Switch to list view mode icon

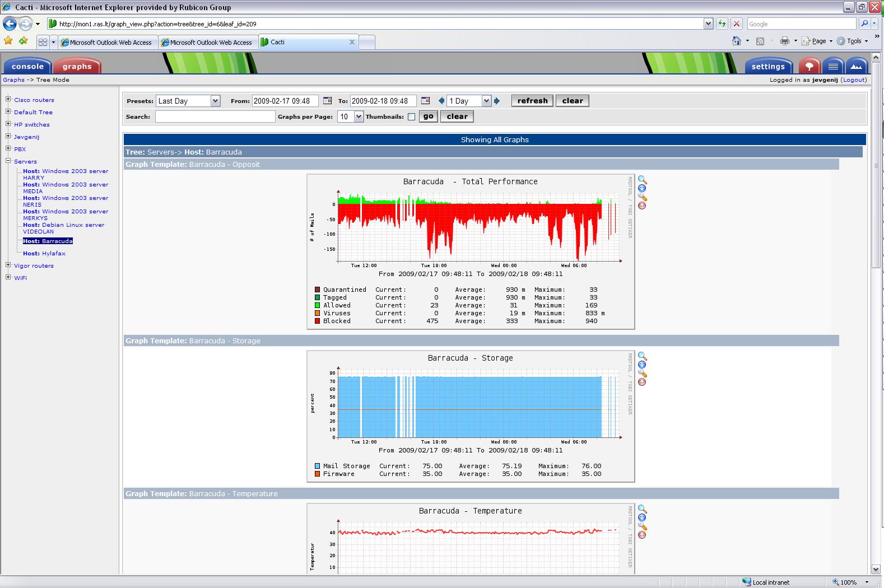(x=833, y=66)
